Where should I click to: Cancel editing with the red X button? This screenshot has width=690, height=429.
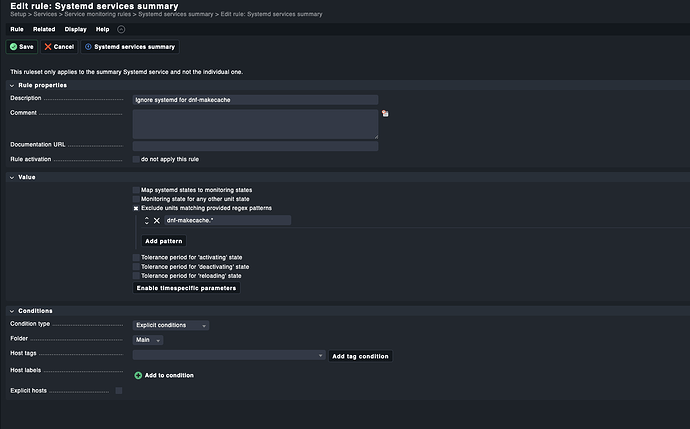click(59, 46)
